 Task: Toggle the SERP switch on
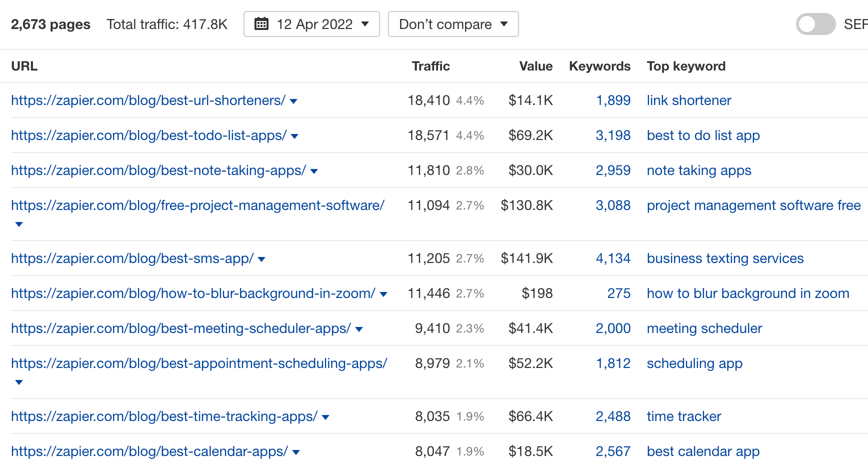[815, 23]
